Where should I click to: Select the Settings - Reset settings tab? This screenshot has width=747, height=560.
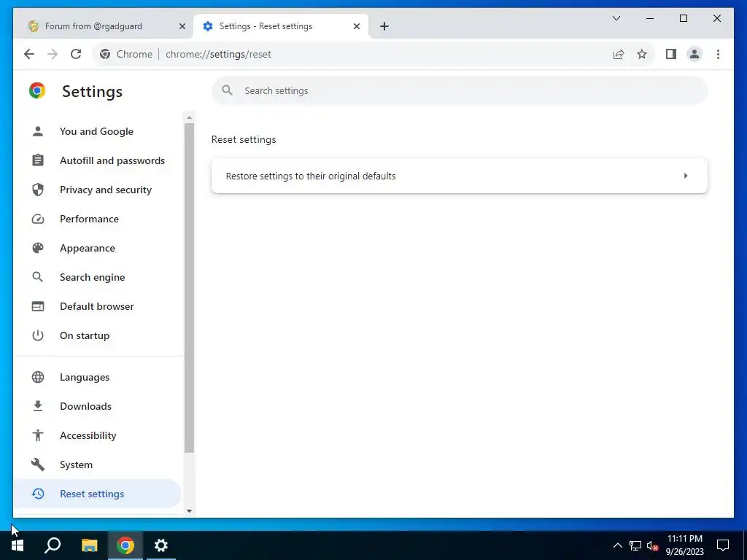pyautogui.click(x=281, y=26)
